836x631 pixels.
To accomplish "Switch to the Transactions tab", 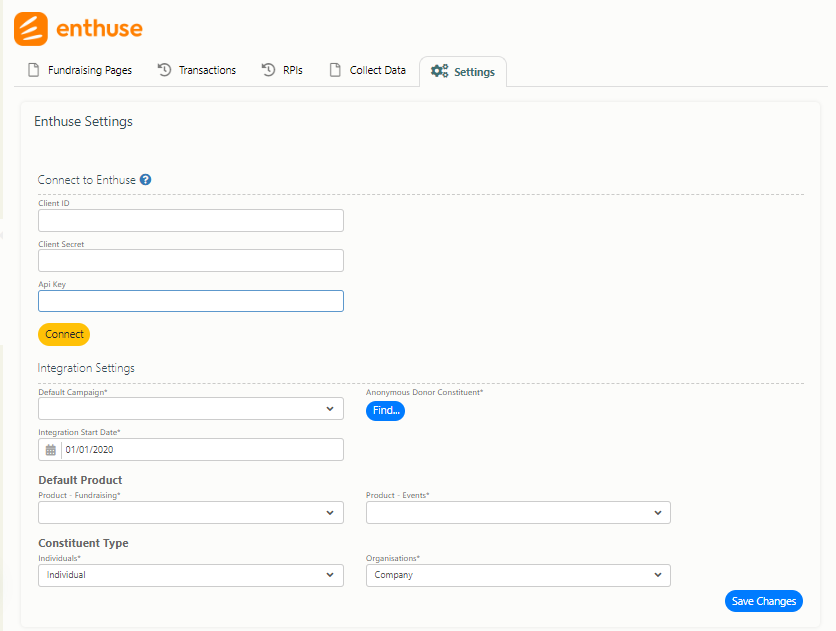I will (197, 70).
